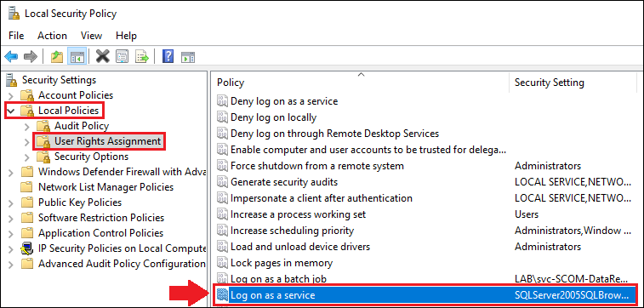This screenshot has width=644, height=308.
Task: Select Windows Defender Firewall tree item
Action: point(122,172)
